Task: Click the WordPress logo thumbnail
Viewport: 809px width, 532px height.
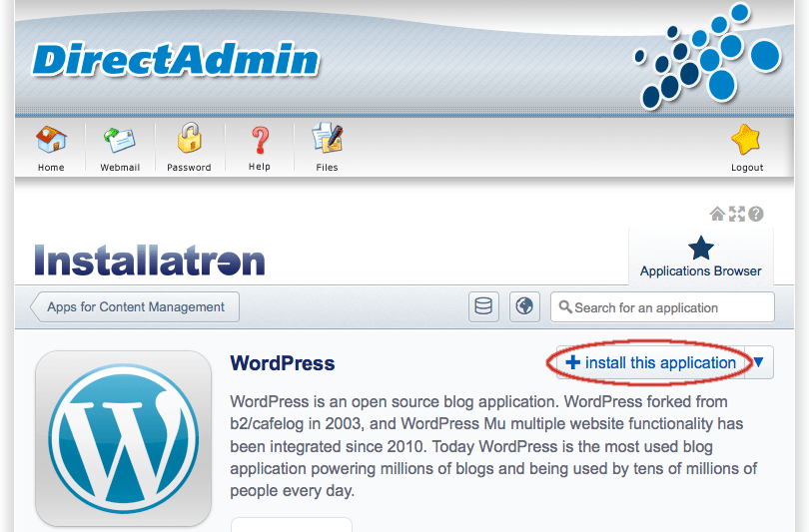Action: tap(123, 438)
